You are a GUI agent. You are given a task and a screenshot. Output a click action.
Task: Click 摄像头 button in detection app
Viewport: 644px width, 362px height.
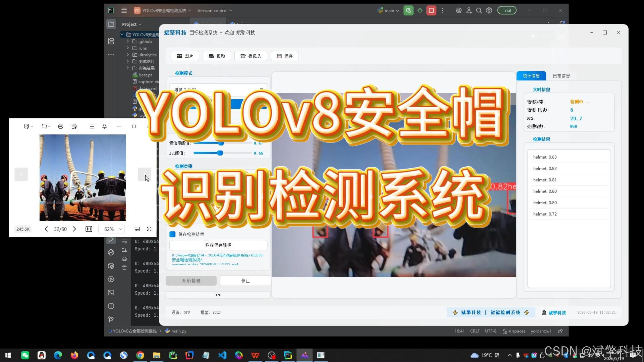[x=251, y=56]
